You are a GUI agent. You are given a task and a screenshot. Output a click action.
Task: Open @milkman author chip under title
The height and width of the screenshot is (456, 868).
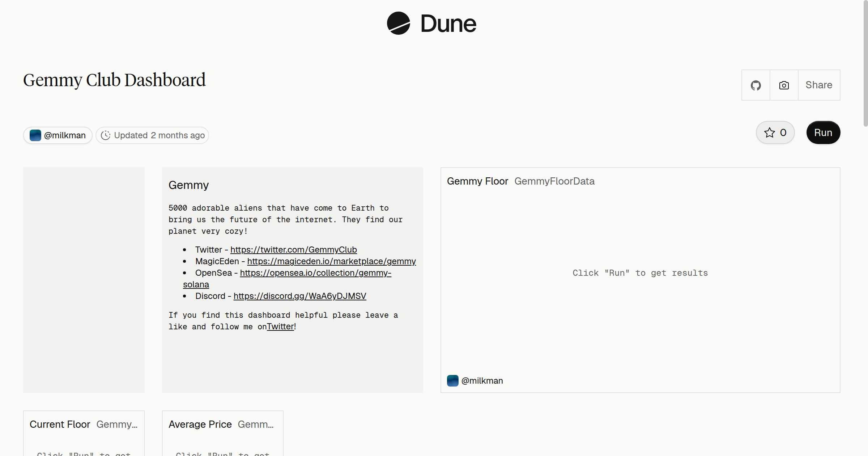point(58,135)
